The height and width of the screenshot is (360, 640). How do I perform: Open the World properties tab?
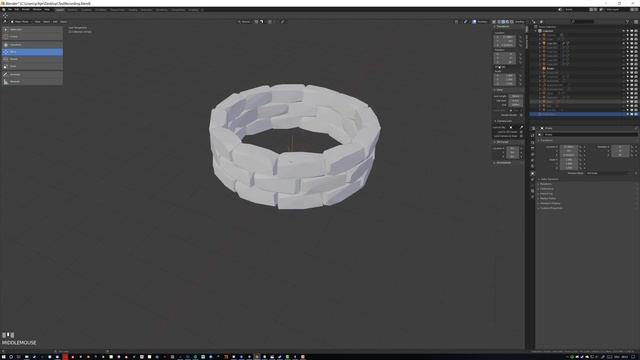pos(533,166)
